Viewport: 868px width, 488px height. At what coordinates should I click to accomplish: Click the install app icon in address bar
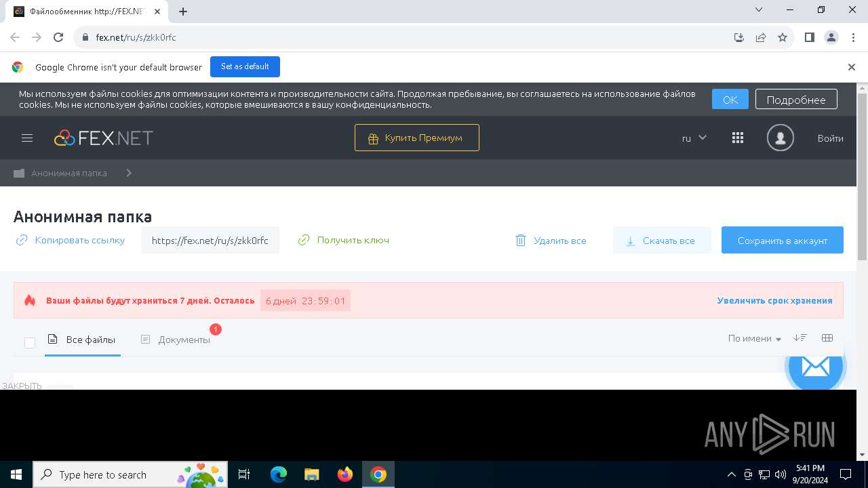click(x=739, y=37)
